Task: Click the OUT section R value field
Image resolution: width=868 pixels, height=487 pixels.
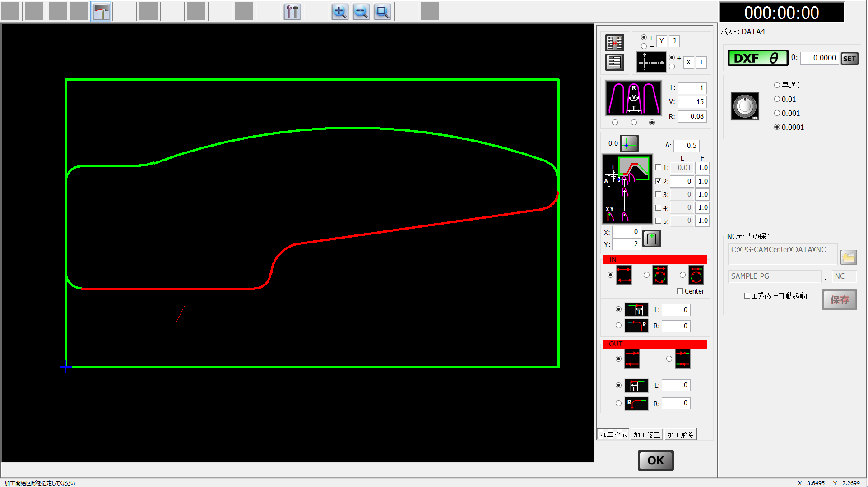Action: click(676, 403)
